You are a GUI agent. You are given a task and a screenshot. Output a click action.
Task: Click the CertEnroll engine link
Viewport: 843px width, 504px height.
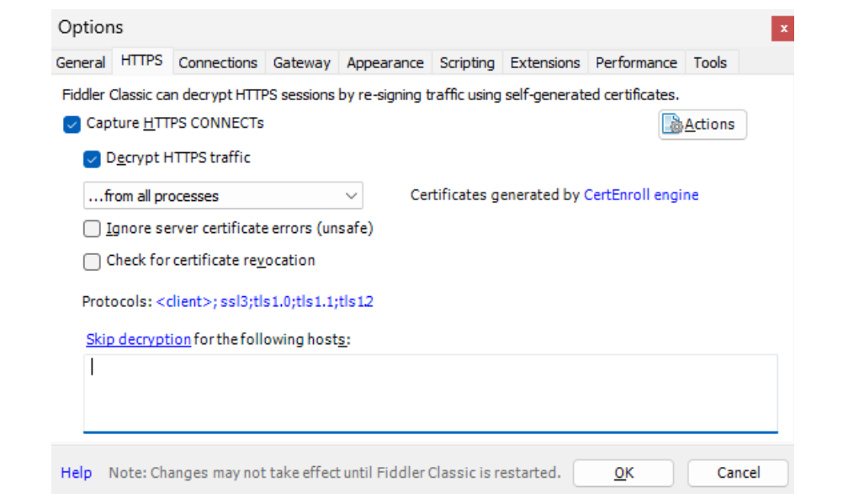(x=641, y=194)
